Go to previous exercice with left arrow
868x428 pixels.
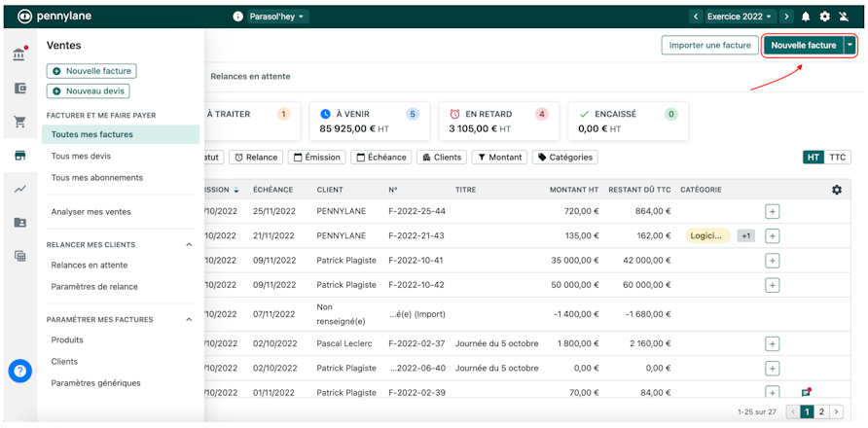[696, 17]
